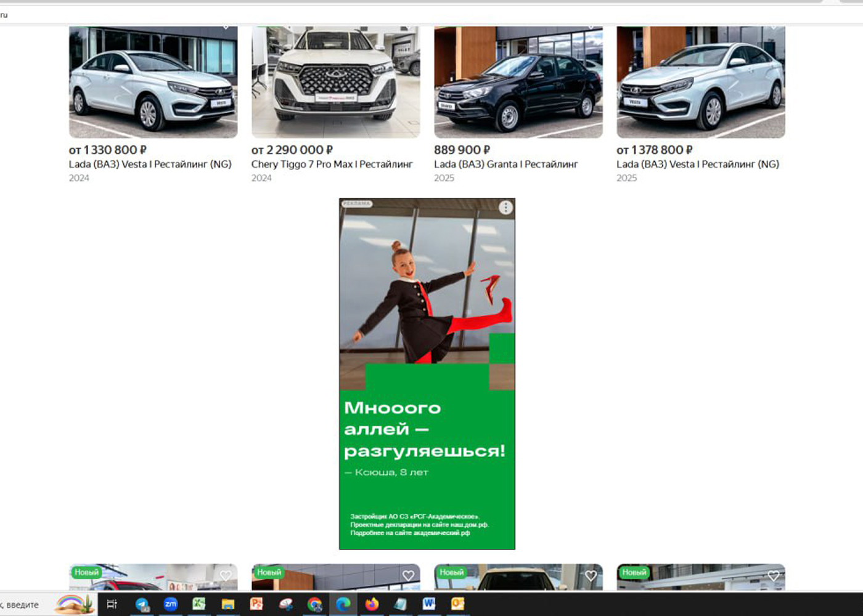Viewport: 863px width, 616px height.
Task: Favorite the bottom card with the red car
Action: [x=226, y=575]
